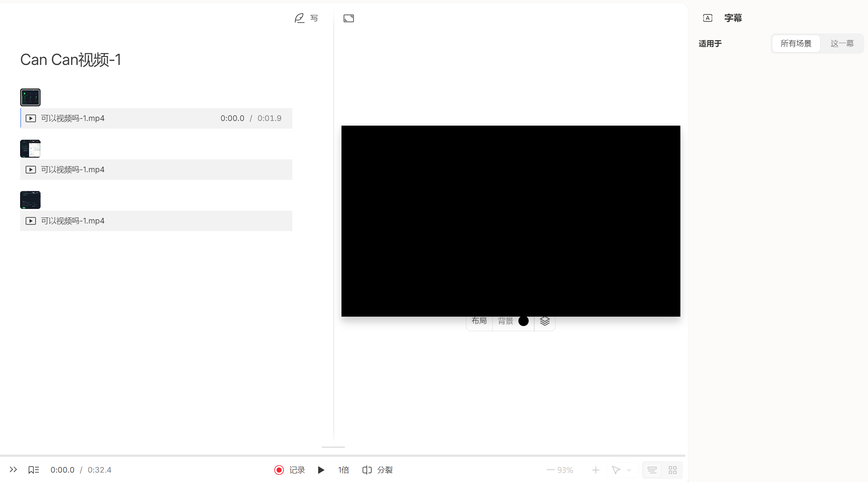Click video icon of first clip row
Screen dimensions: 868x482
tap(31, 118)
